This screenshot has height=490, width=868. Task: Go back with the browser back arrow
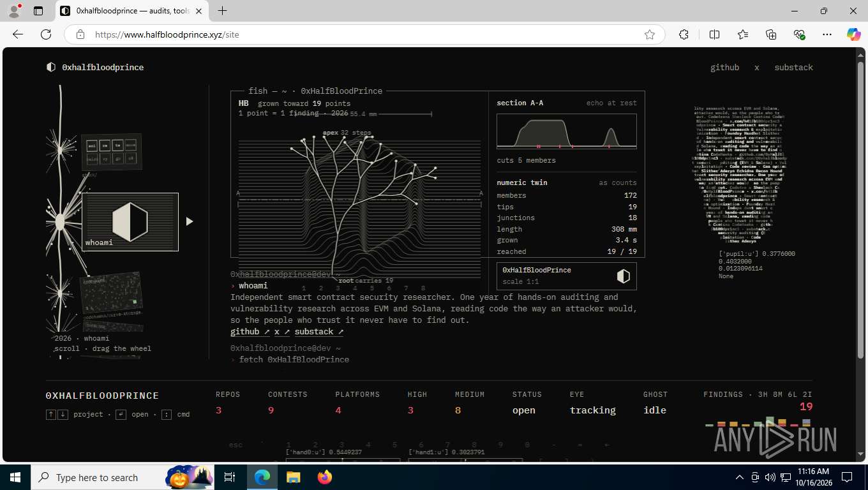(18, 34)
